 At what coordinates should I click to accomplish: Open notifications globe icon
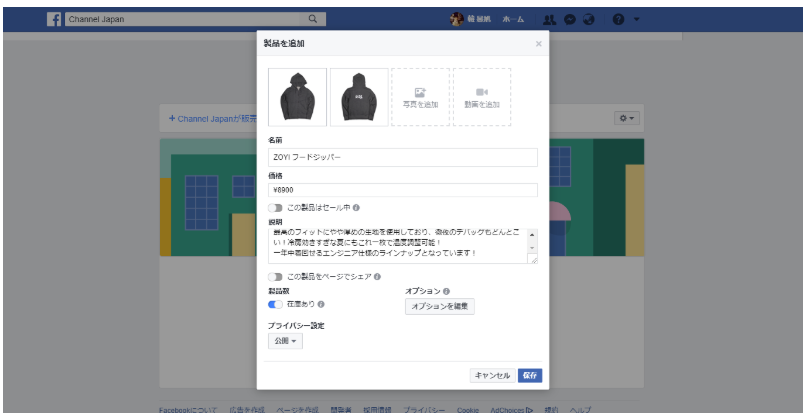click(589, 19)
